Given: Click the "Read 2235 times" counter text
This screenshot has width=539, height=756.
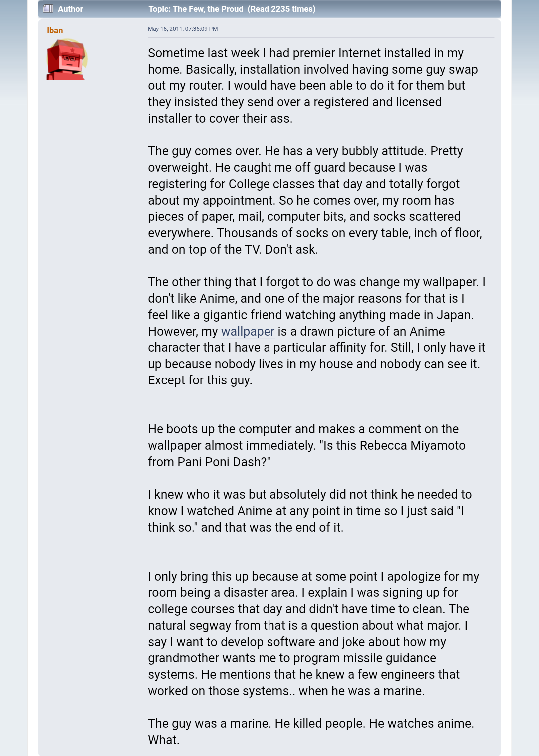Looking at the screenshot, I should [x=281, y=9].
